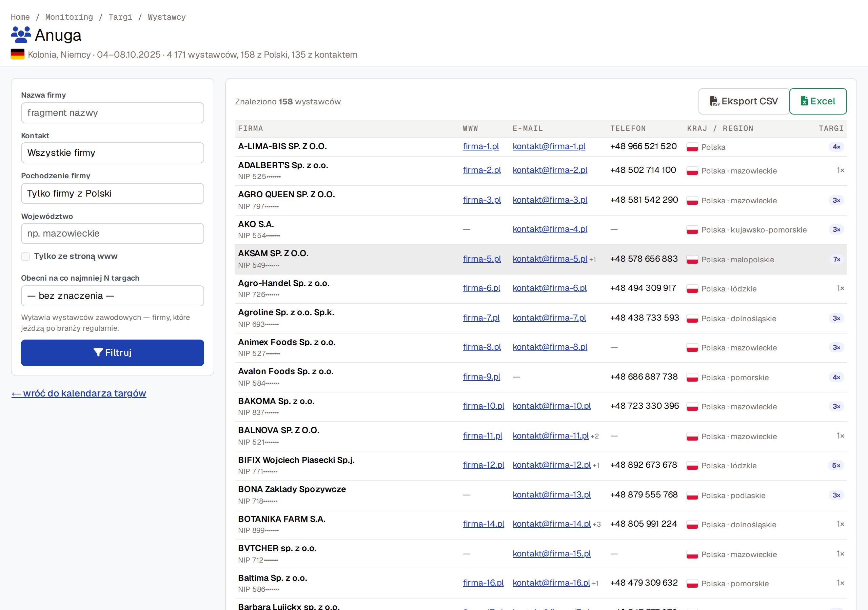Click the German flag icon
The width and height of the screenshot is (868, 610).
pyautogui.click(x=17, y=55)
